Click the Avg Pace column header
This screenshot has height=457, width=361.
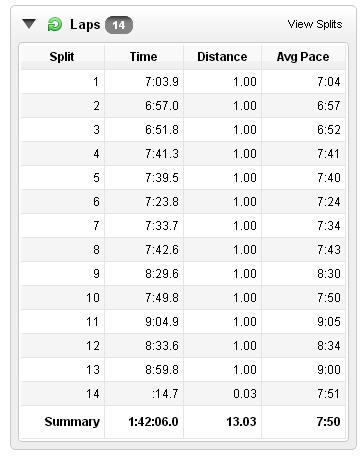(303, 57)
